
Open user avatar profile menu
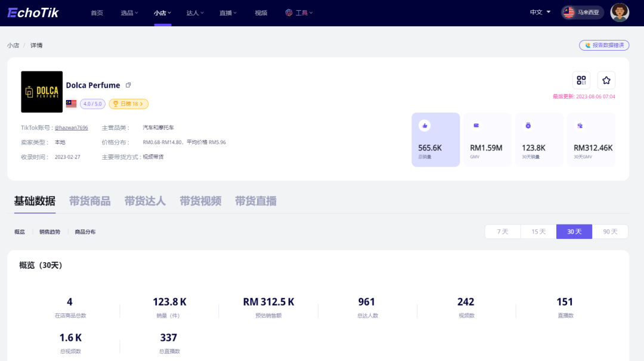click(620, 13)
